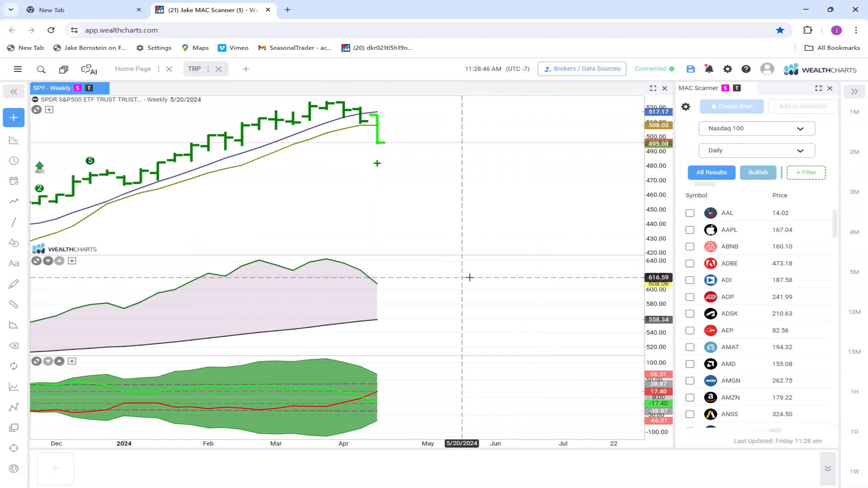Click the Create Alert button
This screenshot has height=488, width=868.
(731, 107)
